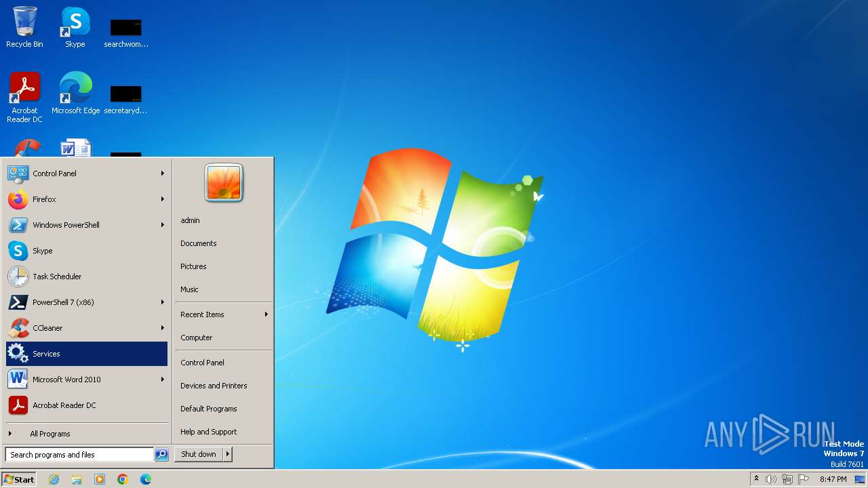Open Default Programs
The height and width of the screenshot is (488, 868).
(x=224, y=409)
